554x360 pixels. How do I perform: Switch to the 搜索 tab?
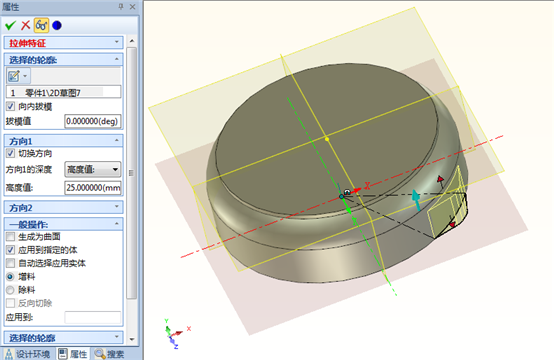pos(109,354)
